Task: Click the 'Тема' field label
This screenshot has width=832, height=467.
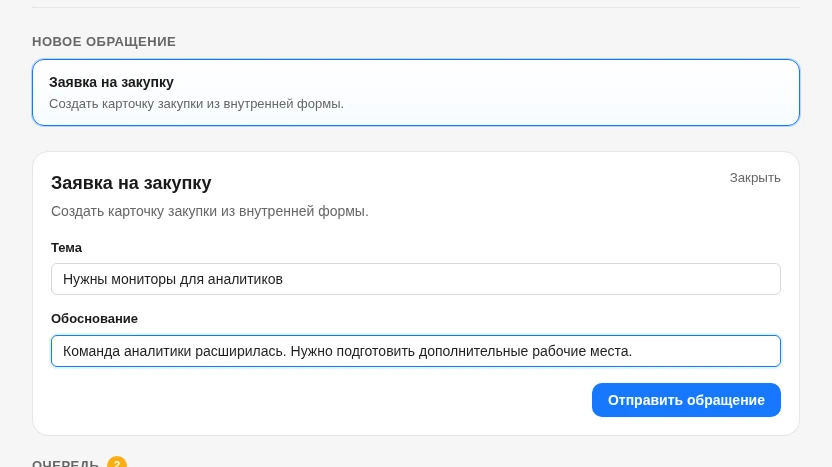Action: (66, 248)
